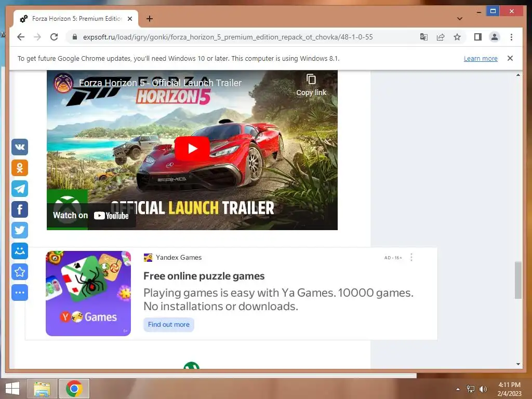
Task: Share this page icon in address bar
Action: pyautogui.click(x=441, y=37)
